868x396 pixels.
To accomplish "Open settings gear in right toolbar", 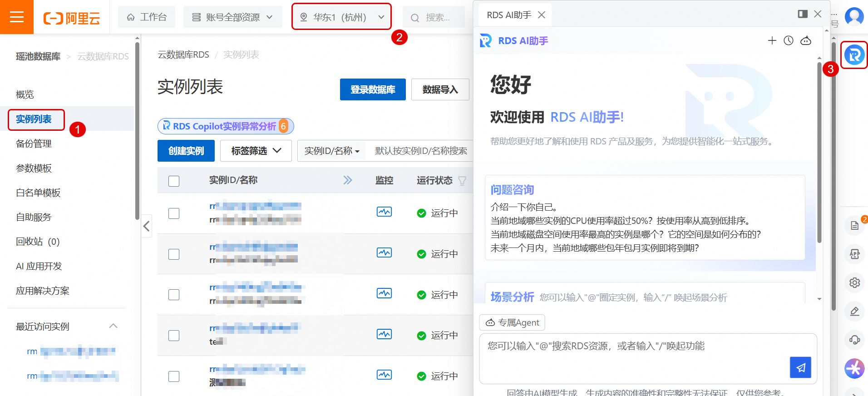I will click(x=855, y=283).
